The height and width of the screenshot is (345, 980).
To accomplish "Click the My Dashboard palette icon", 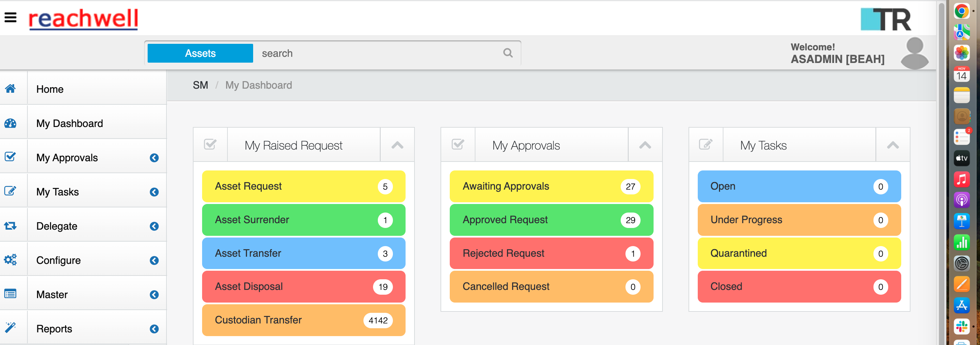I will click(10, 124).
